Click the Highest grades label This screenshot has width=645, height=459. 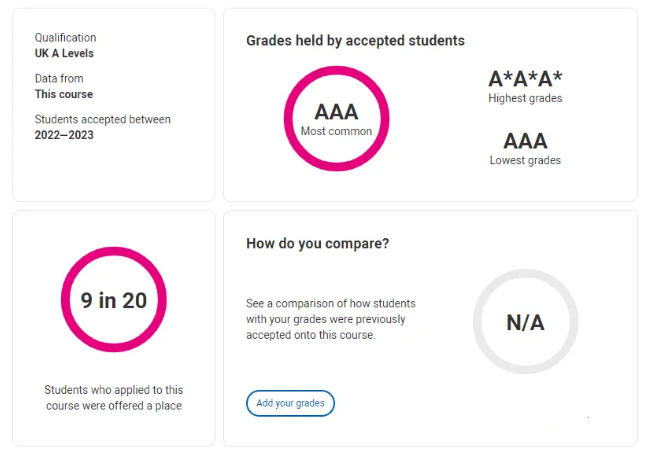coord(525,98)
